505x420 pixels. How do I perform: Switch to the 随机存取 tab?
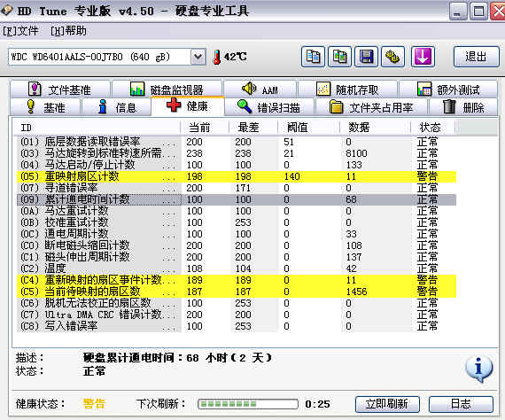coord(347,89)
